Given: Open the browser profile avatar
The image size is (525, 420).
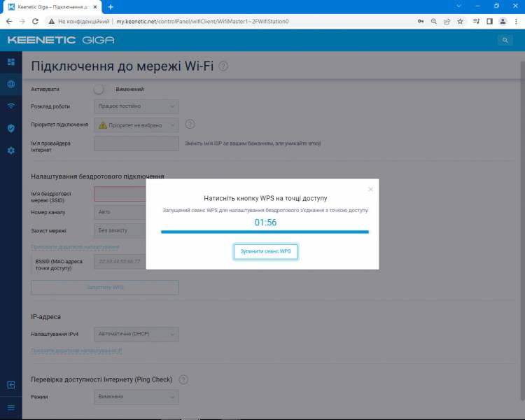Looking at the screenshot, I should click(503, 22).
